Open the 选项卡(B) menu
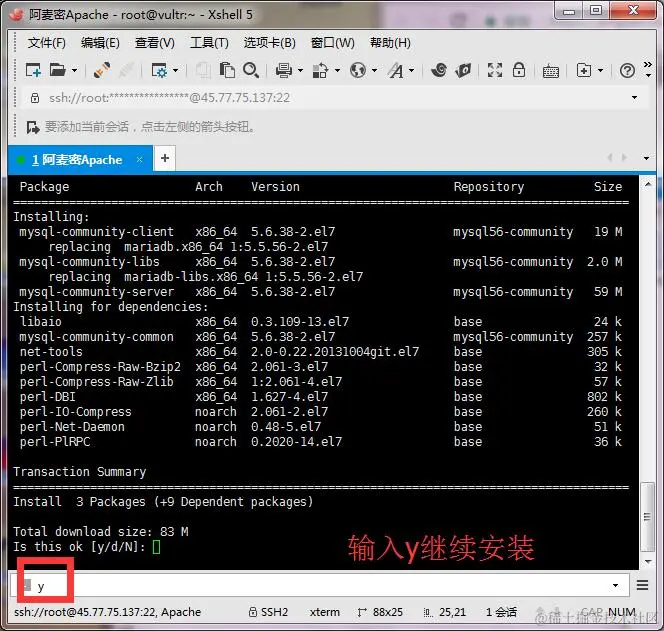 tap(269, 43)
